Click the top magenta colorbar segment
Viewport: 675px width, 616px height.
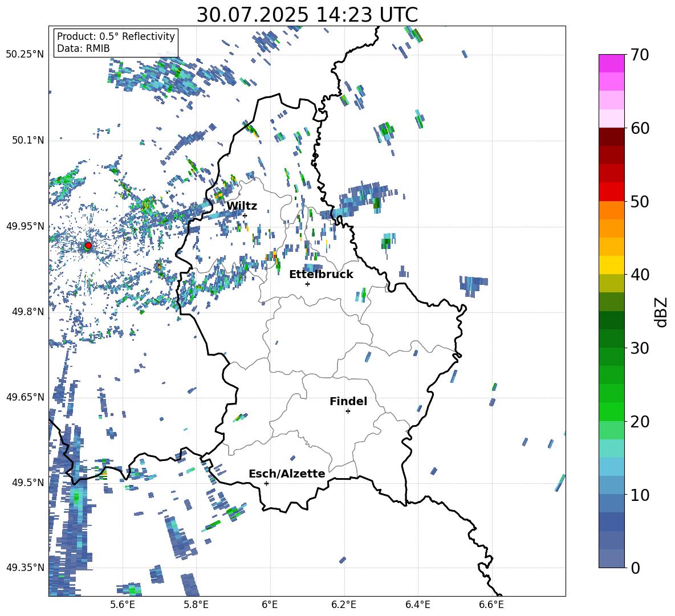[612, 63]
